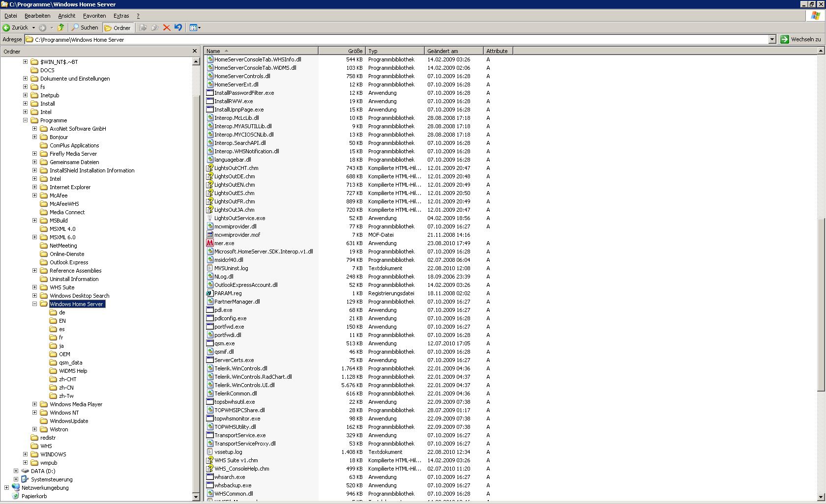Sort by the Größe column header
This screenshot has width=826, height=504.
[x=342, y=51]
